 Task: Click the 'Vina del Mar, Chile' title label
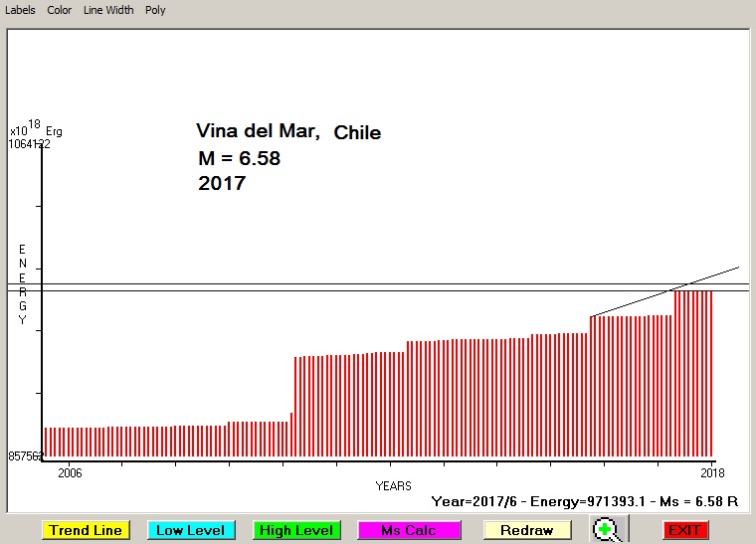(x=287, y=132)
